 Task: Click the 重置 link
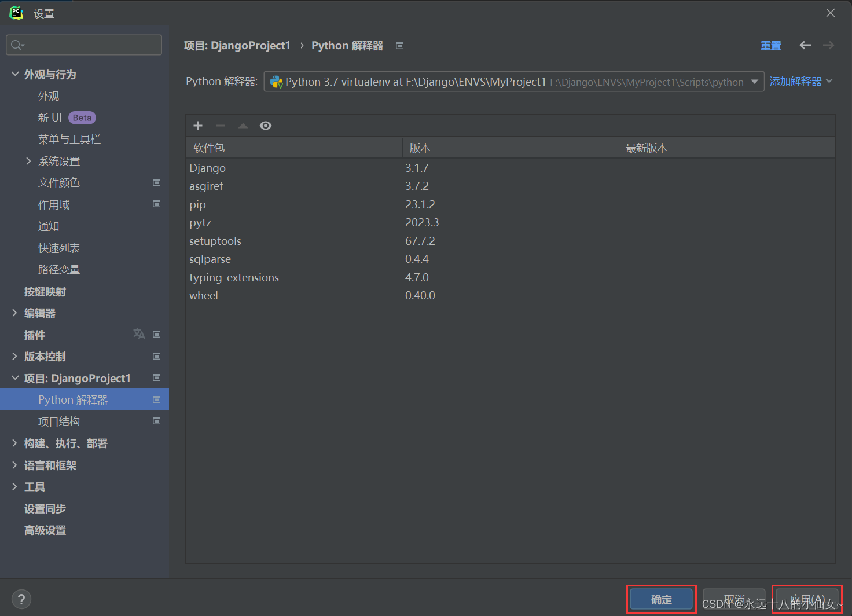771,46
